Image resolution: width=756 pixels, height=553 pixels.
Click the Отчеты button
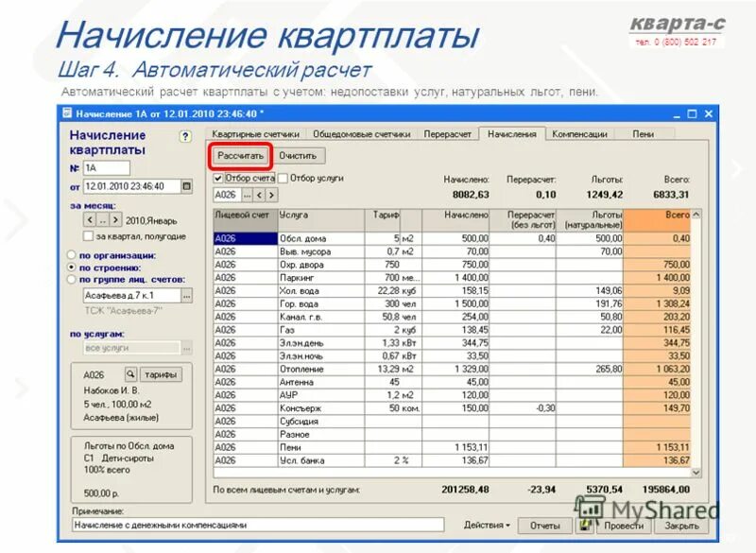point(546,527)
